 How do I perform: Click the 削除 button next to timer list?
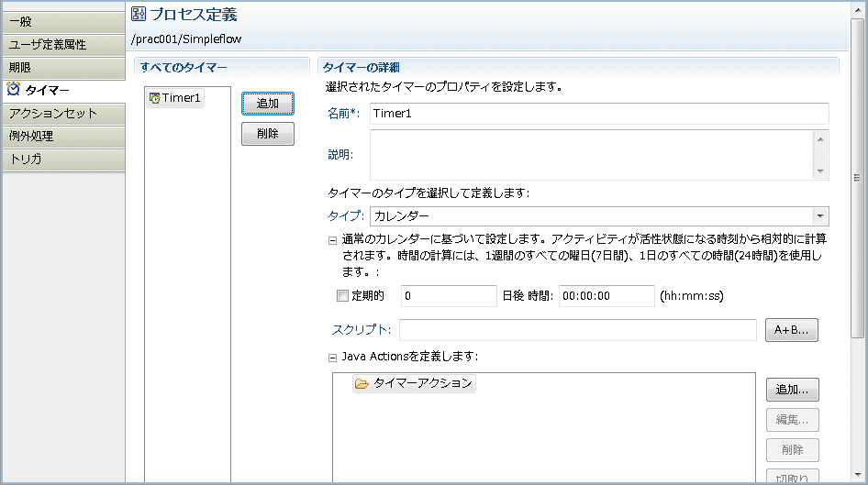[267, 134]
